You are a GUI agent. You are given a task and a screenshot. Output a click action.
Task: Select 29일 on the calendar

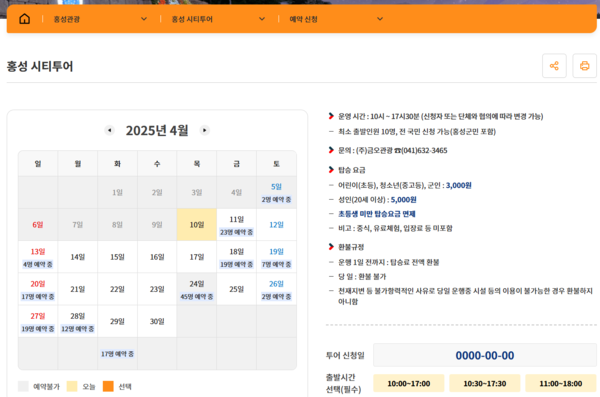point(117,321)
